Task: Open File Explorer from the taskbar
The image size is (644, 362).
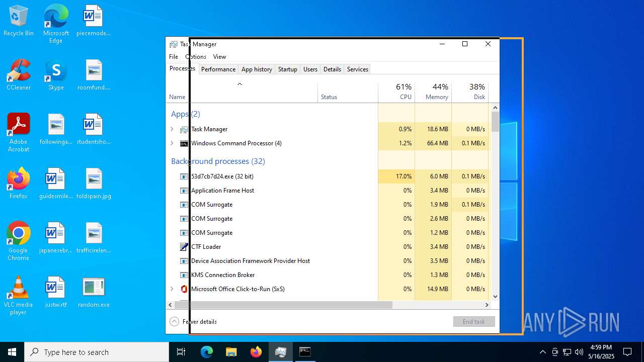Action: click(x=231, y=352)
